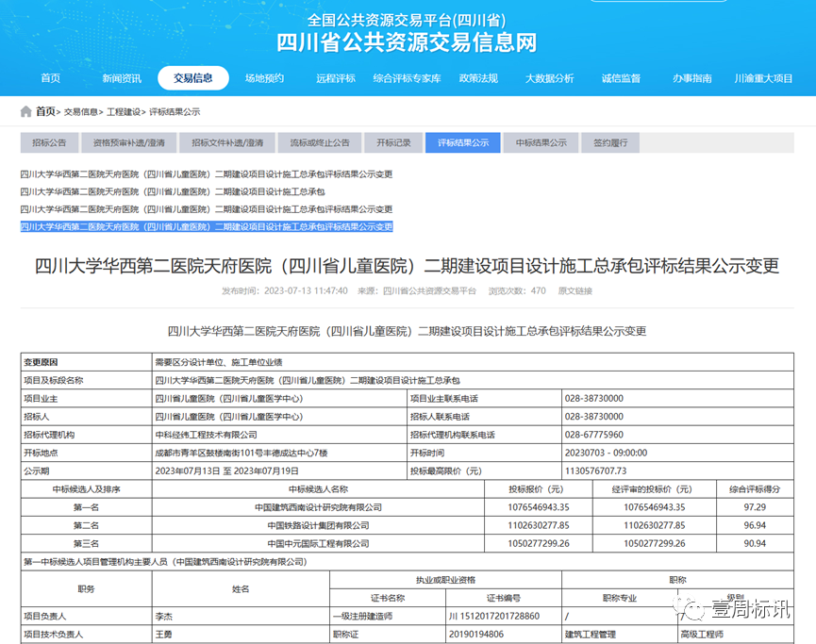Click the 变更原因 table cell
Viewport: 816px width, 644px height.
tap(87, 362)
